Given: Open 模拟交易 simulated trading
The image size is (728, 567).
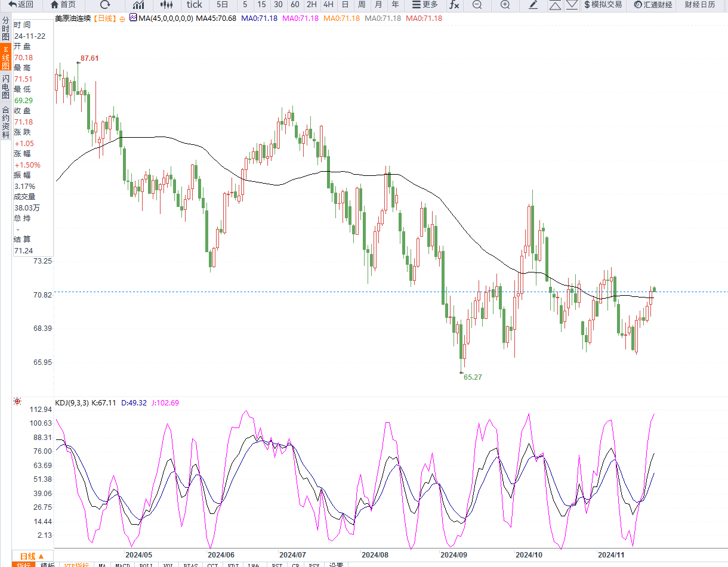Looking at the screenshot, I should [x=603, y=5].
